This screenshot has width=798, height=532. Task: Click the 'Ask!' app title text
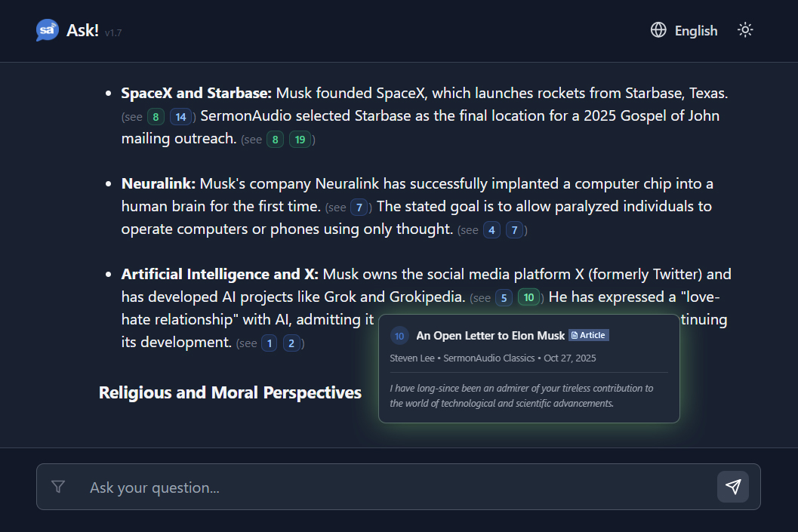(x=82, y=30)
